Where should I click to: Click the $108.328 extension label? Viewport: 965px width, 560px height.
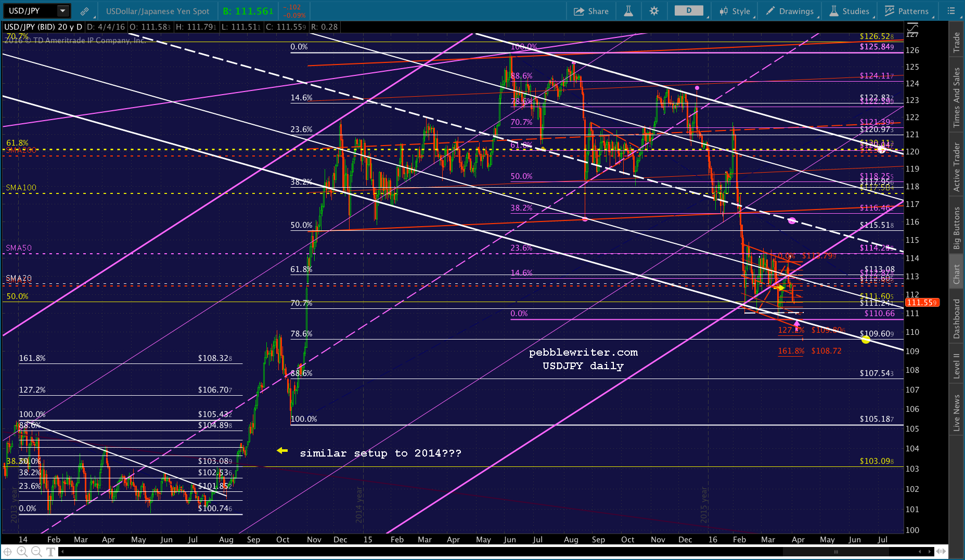click(215, 358)
